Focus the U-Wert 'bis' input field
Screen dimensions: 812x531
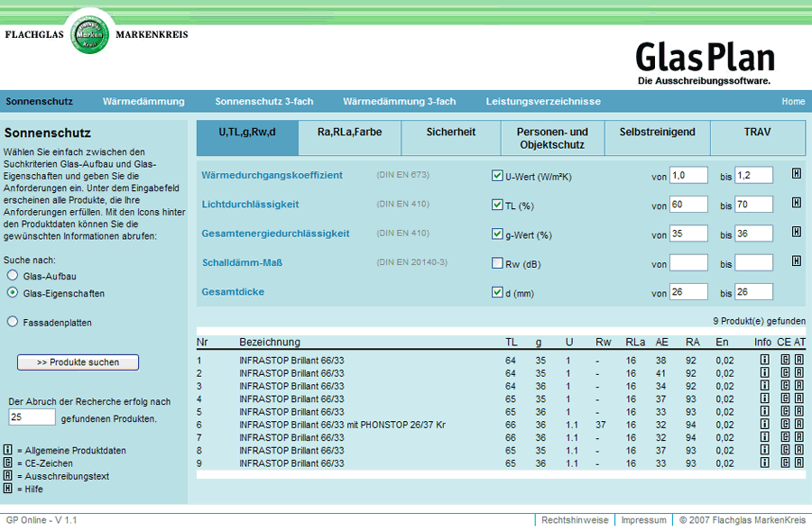[754, 175]
